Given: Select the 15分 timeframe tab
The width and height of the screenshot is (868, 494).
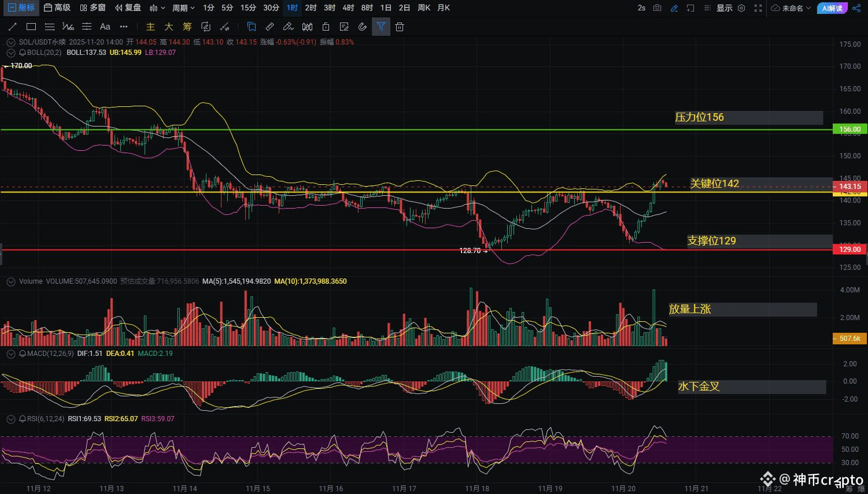Looking at the screenshot, I should [x=248, y=8].
